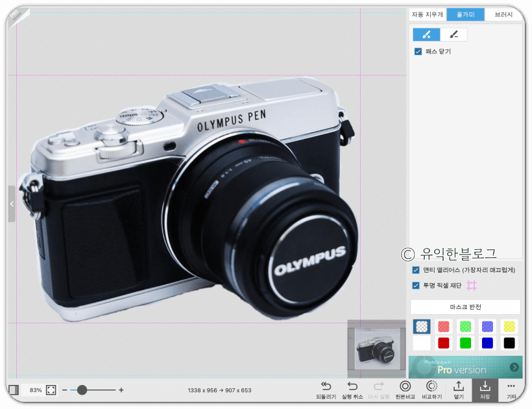Switch to the 자동 지우개 tab
532x409 pixels.
[x=428, y=14]
